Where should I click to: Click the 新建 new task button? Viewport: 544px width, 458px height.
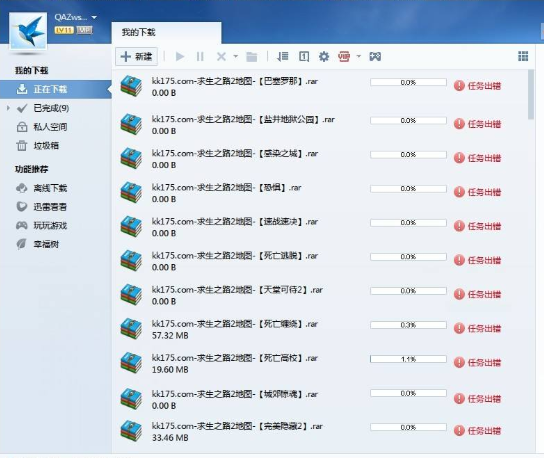pos(136,57)
